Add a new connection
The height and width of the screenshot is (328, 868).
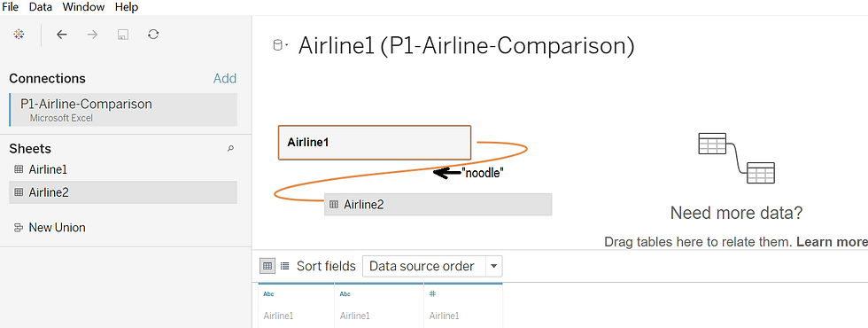tap(225, 79)
